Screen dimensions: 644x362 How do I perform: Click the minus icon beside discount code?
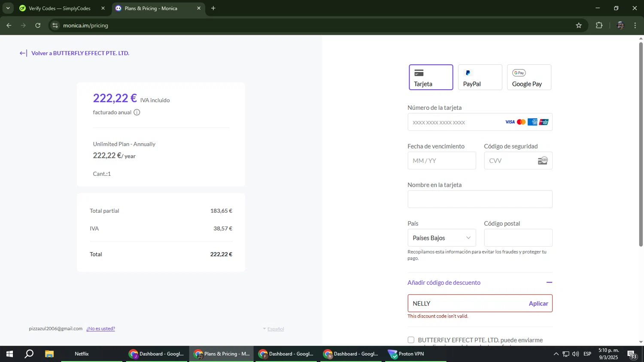(x=549, y=283)
